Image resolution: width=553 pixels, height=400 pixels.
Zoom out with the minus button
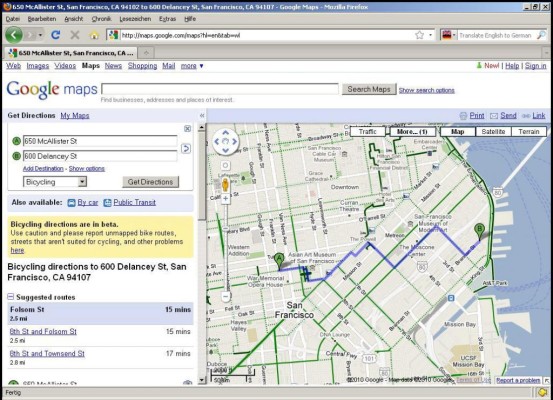(225, 297)
